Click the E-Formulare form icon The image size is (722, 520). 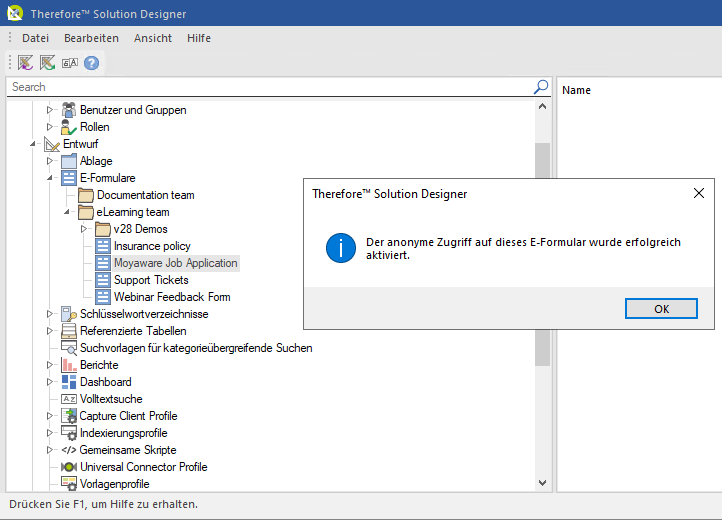(x=69, y=178)
